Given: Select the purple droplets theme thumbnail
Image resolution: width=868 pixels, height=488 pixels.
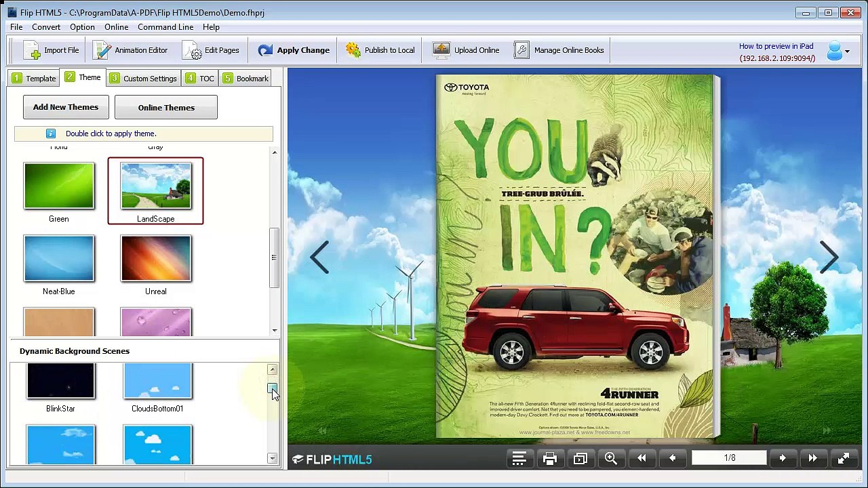Looking at the screenshot, I should click(156, 322).
